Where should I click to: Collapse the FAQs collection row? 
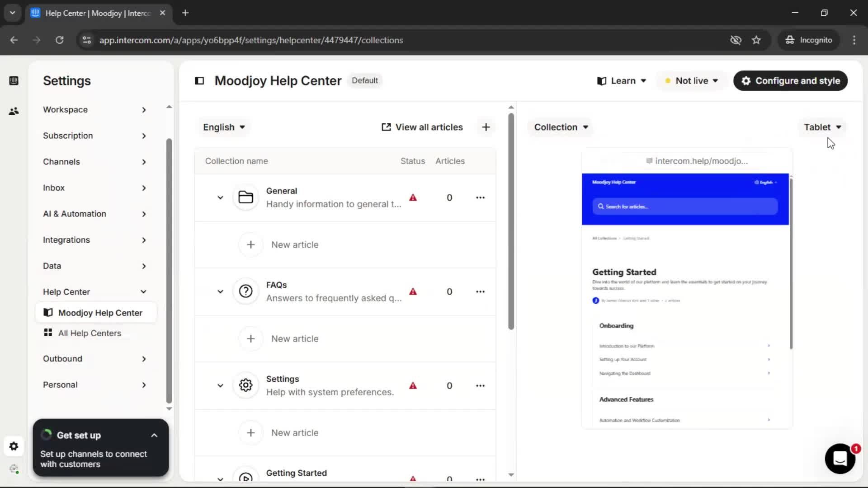point(220,291)
